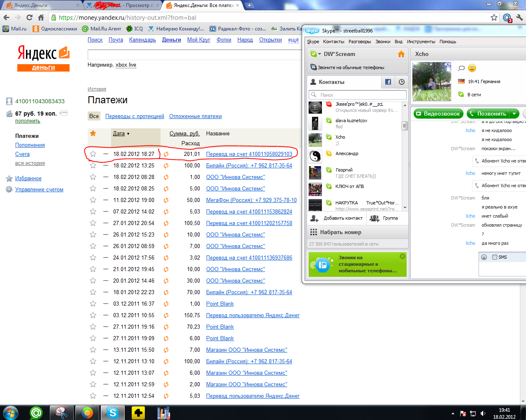The width and height of the screenshot is (526, 420).
Task: Open the Инструменты menu in Skype
Action: click(421, 42)
